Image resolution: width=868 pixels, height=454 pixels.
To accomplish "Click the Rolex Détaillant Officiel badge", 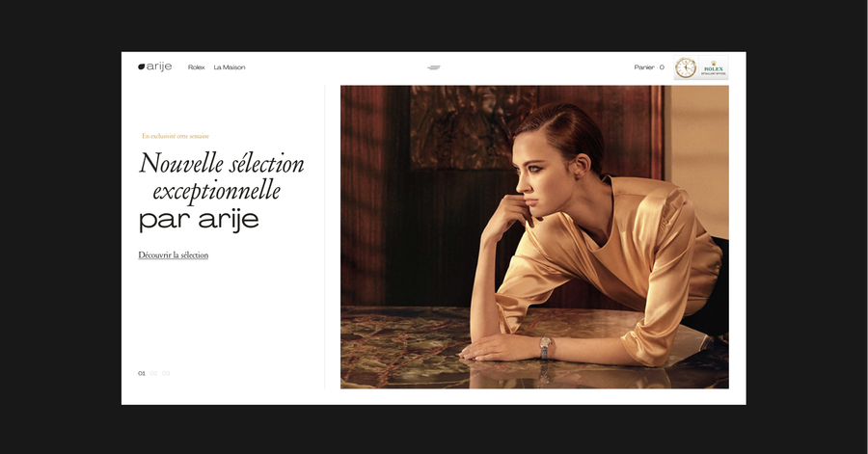I will coord(713,67).
